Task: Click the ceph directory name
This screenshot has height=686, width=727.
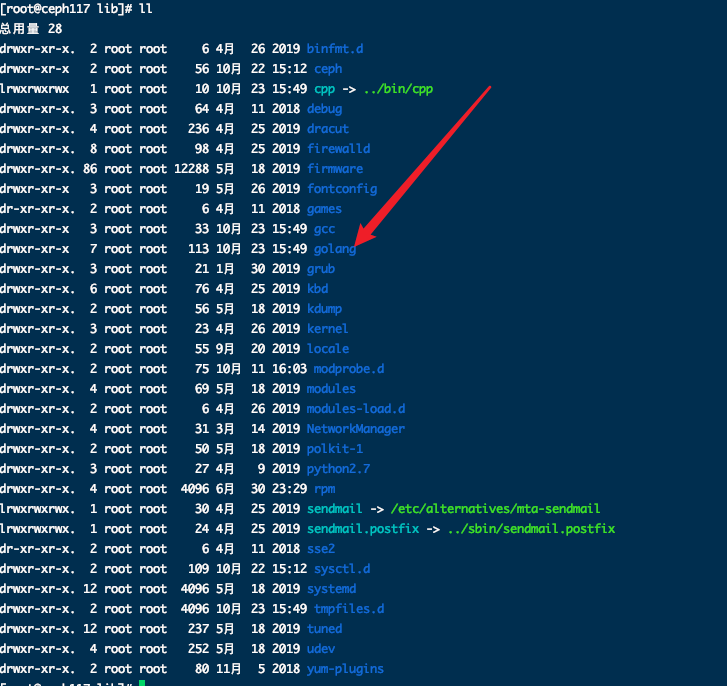Action: pos(328,69)
